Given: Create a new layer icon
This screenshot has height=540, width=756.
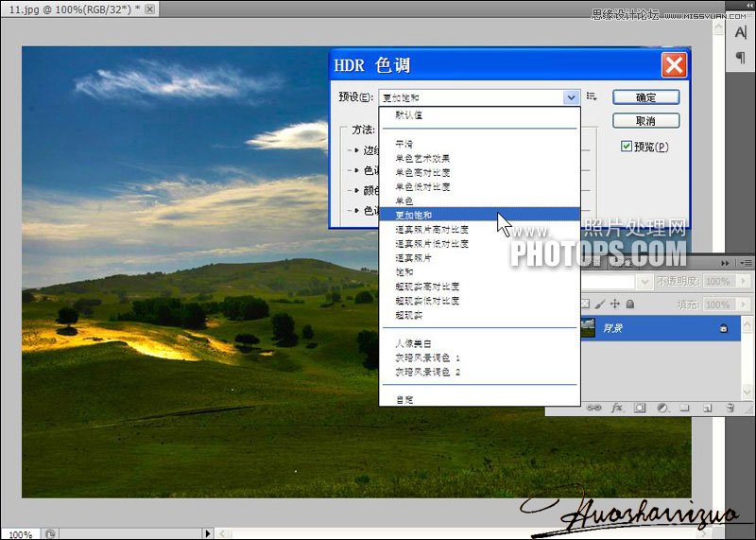Looking at the screenshot, I should pos(707,409).
